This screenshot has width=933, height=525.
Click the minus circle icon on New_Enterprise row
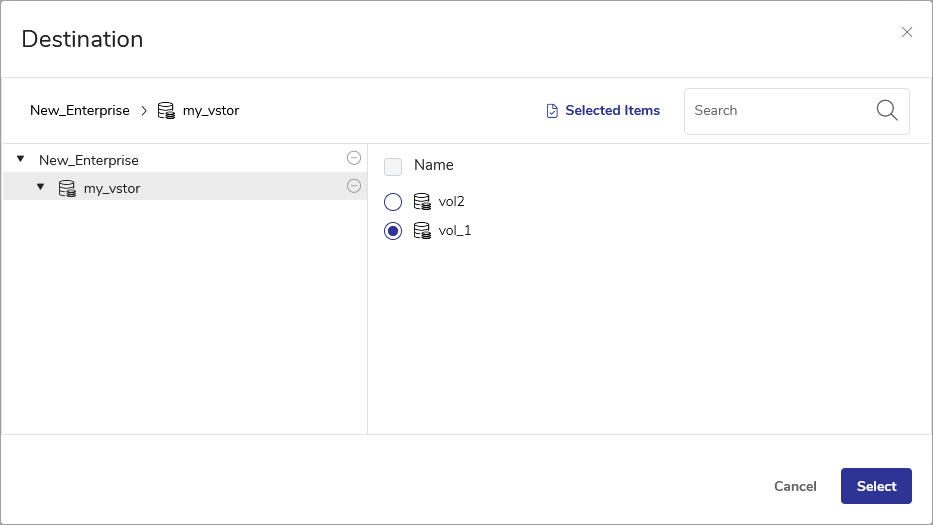pos(353,158)
